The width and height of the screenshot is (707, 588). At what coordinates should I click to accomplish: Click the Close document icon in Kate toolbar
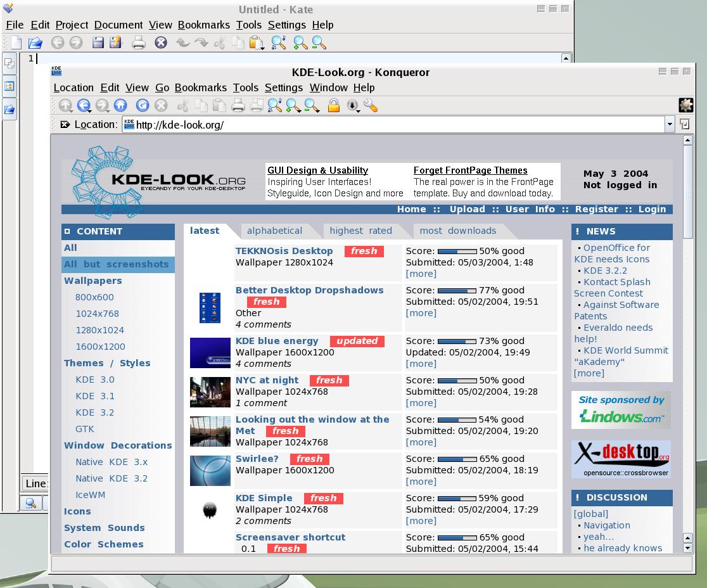(161, 43)
